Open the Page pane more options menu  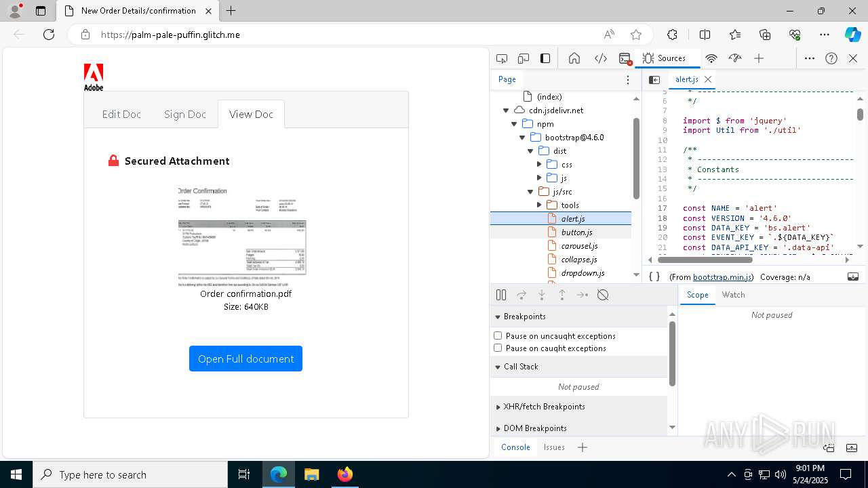pyautogui.click(x=628, y=80)
